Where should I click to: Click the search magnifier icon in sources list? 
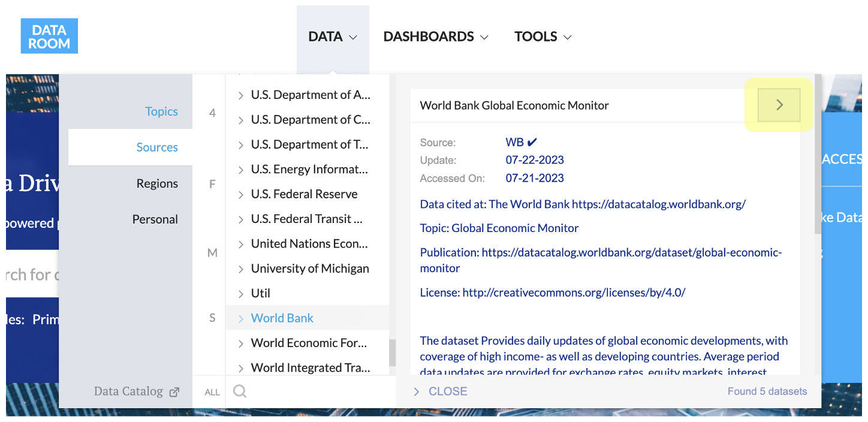point(240,391)
